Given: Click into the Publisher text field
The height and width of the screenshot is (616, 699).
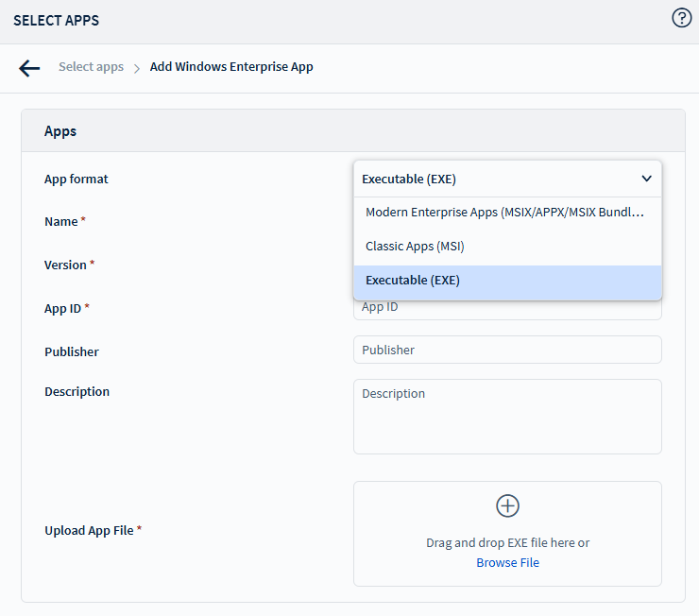Looking at the screenshot, I should pyautogui.click(x=507, y=350).
